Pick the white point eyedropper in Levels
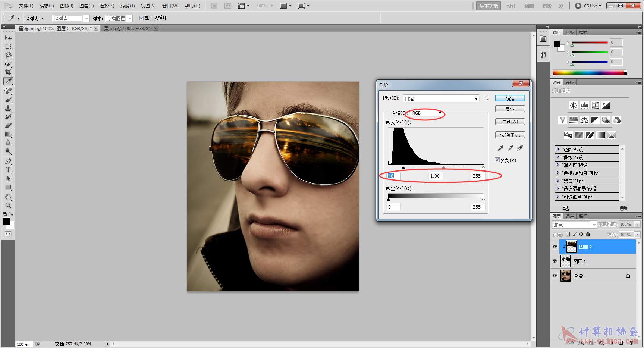This screenshot has height=348, width=644. (520, 148)
